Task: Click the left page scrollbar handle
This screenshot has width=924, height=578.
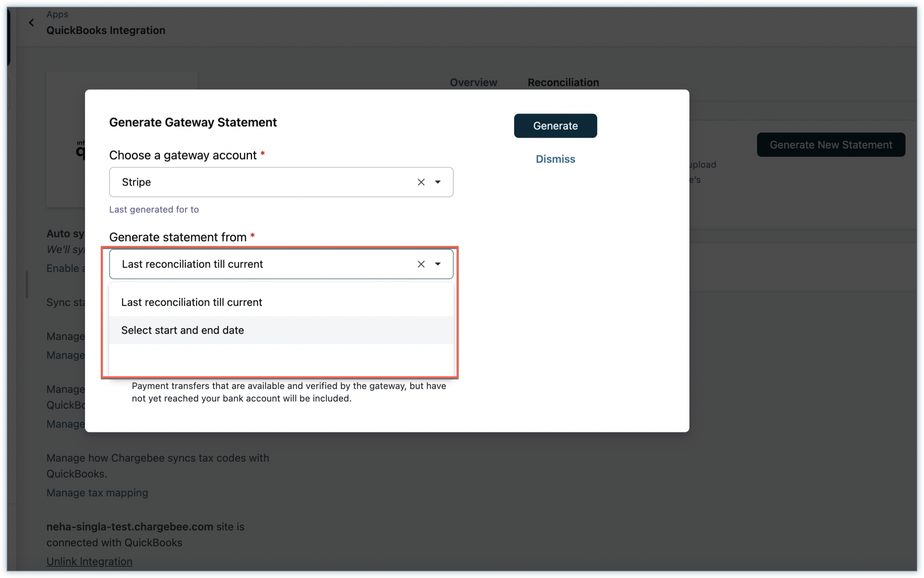Action: 27,284
